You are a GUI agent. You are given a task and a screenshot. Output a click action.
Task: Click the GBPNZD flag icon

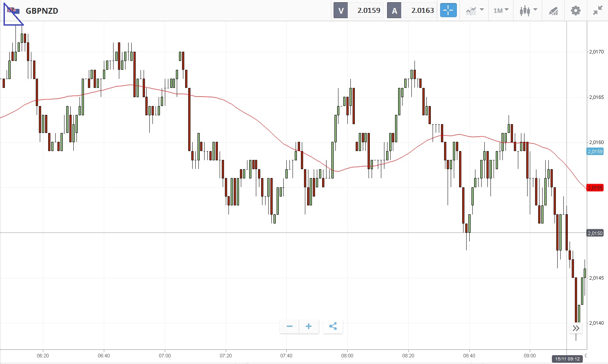(13, 11)
